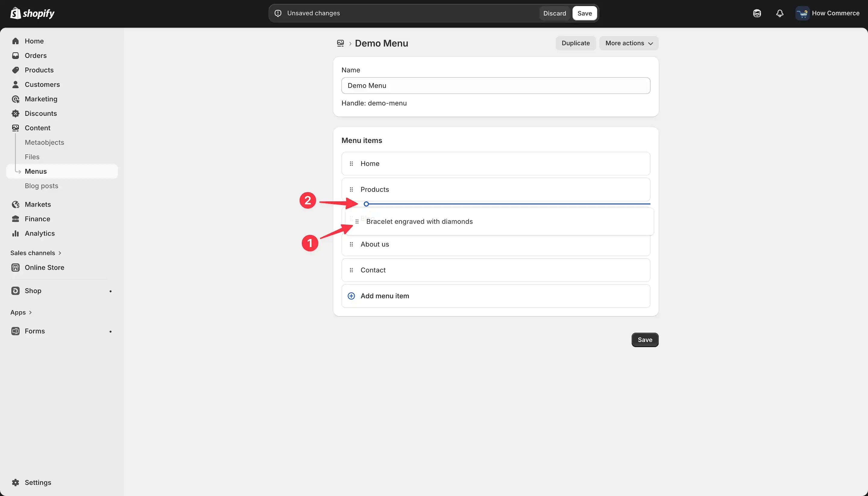Click the Content breadcrumb icon
Viewport: 868px width, 496px height.
pos(340,43)
